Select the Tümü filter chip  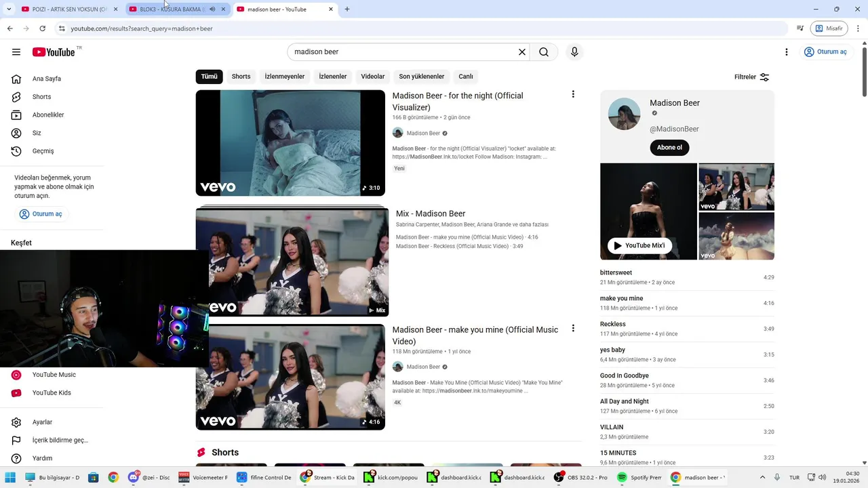point(210,77)
